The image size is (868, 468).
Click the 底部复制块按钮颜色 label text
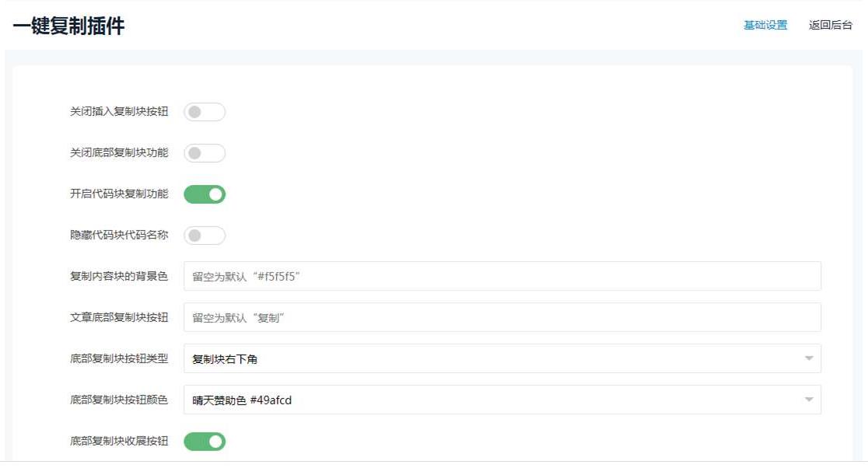pyautogui.click(x=119, y=400)
